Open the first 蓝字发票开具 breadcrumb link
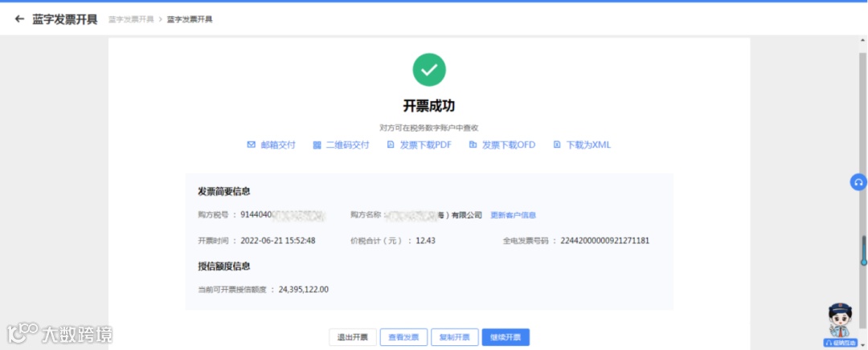The width and height of the screenshot is (868, 350). (x=131, y=19)
